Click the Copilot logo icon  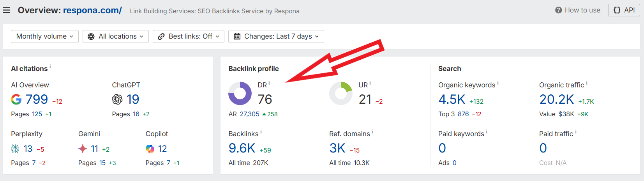click(150, 149)
